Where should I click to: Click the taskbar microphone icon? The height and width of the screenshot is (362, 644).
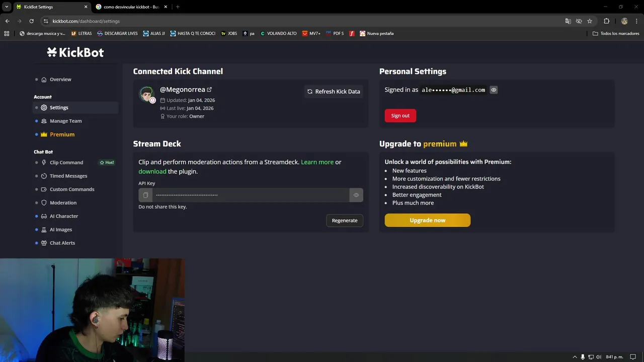coord(583,357)
